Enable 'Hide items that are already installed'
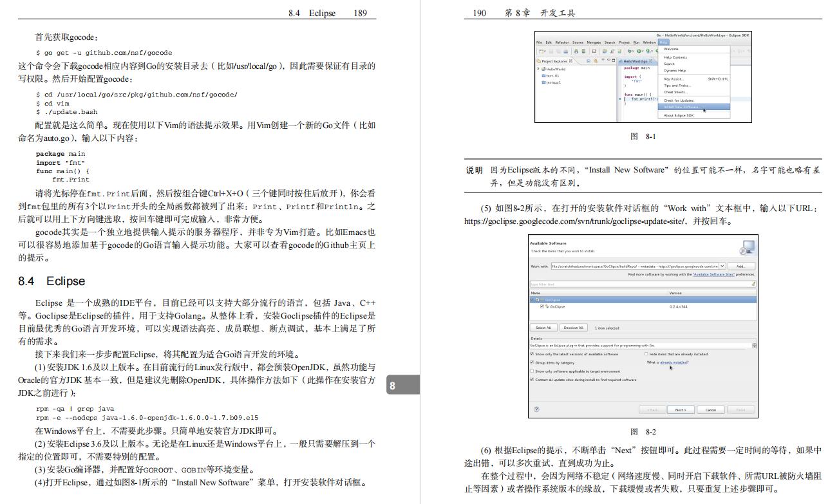The width and height of the screenshot is (839, 504). tap(645, 353)
